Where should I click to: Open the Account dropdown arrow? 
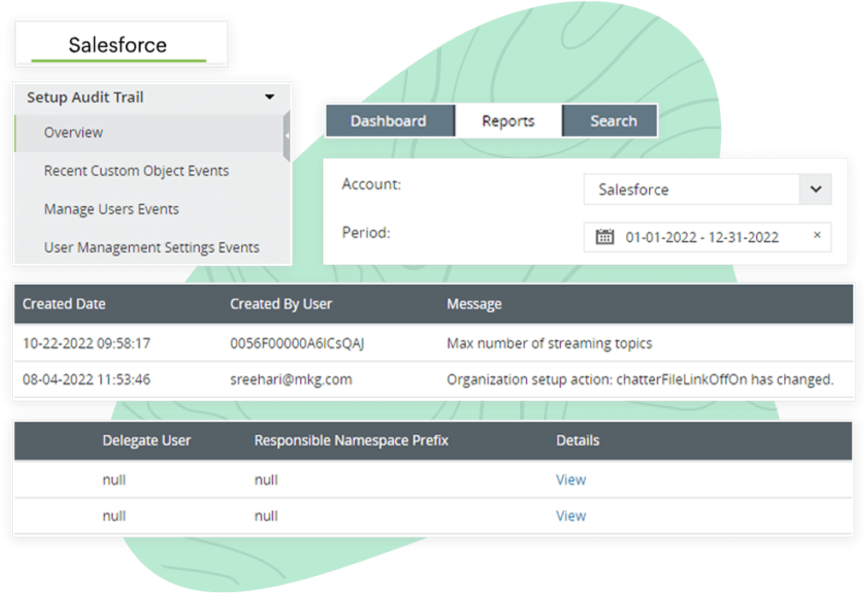click(816, 189)
